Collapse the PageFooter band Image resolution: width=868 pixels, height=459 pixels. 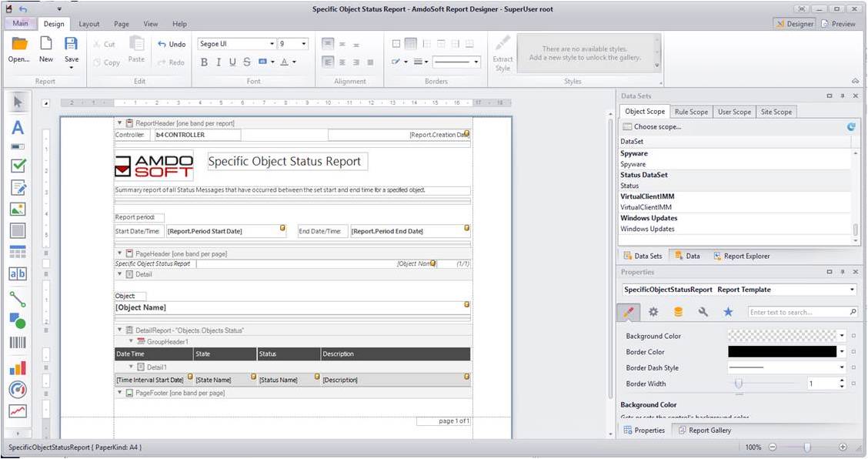pyautogui.click(x=119, y=393)
